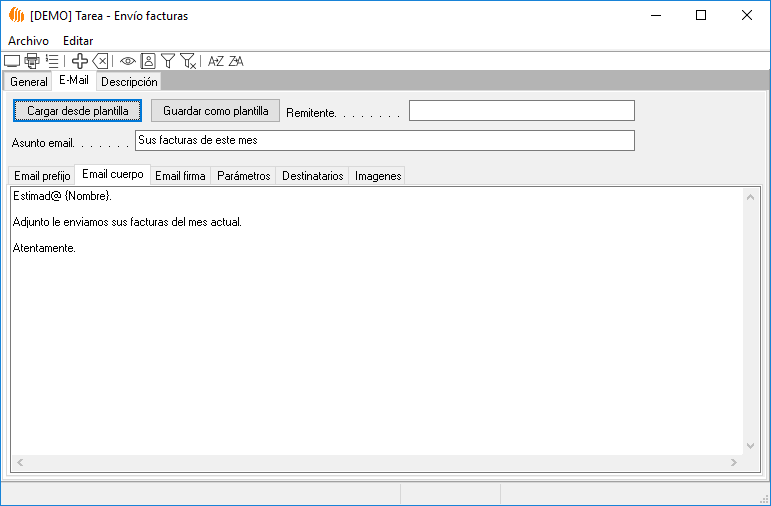Viewport: 771px width, 506px height.
Task: Select the Destinatarios tab
Action: 312,176
